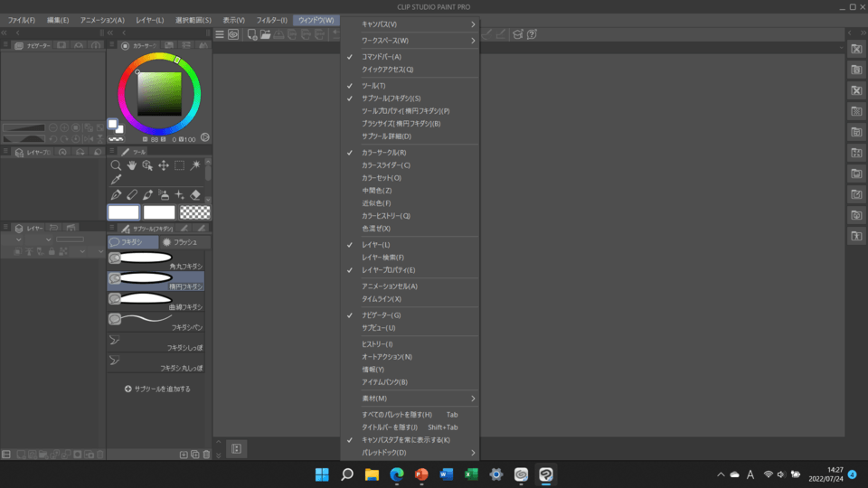Select the transparent color swatch

pyautogui.click(x=195, y=212)
